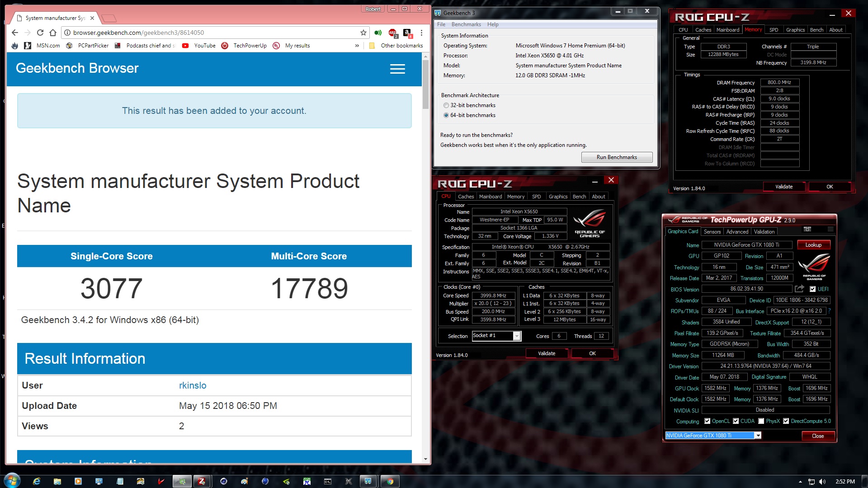
Task: Open GPU-Z hamburger settings menu
Action: pos(830,230)
